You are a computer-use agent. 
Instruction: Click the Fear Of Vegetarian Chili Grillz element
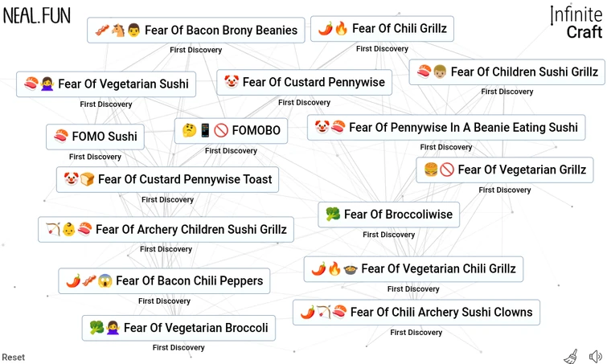[x=413, y=268]
